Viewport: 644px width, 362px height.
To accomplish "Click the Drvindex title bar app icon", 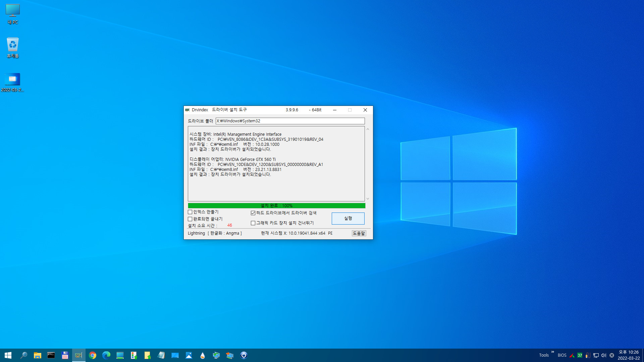I will 187,110.
